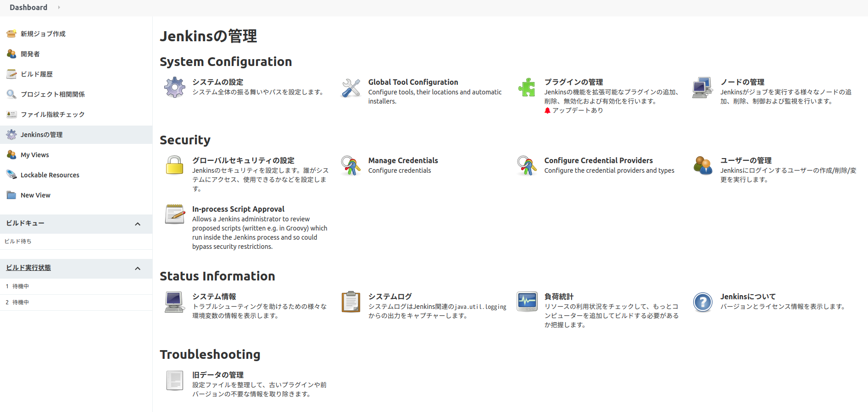The width and height of the screenshot is (868, 412).
Task: Open the Dashboard breadcrumb dropdown arrow
Action: click(59, 7)
